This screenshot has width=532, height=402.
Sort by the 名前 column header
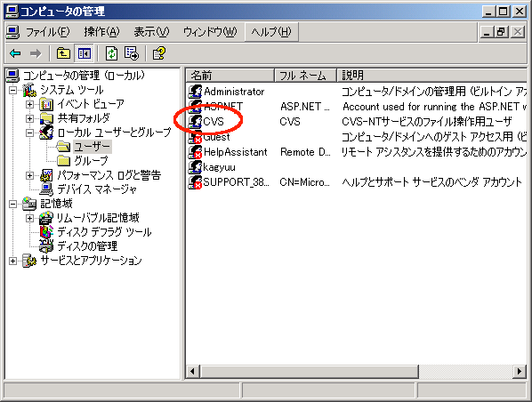pos(230,75)
